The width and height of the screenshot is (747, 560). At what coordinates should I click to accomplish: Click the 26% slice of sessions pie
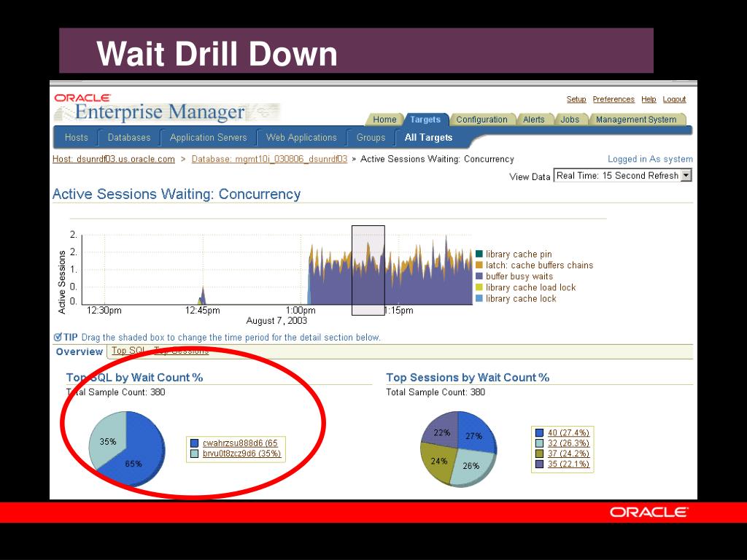pyautogui.click(x=473, y=467)
